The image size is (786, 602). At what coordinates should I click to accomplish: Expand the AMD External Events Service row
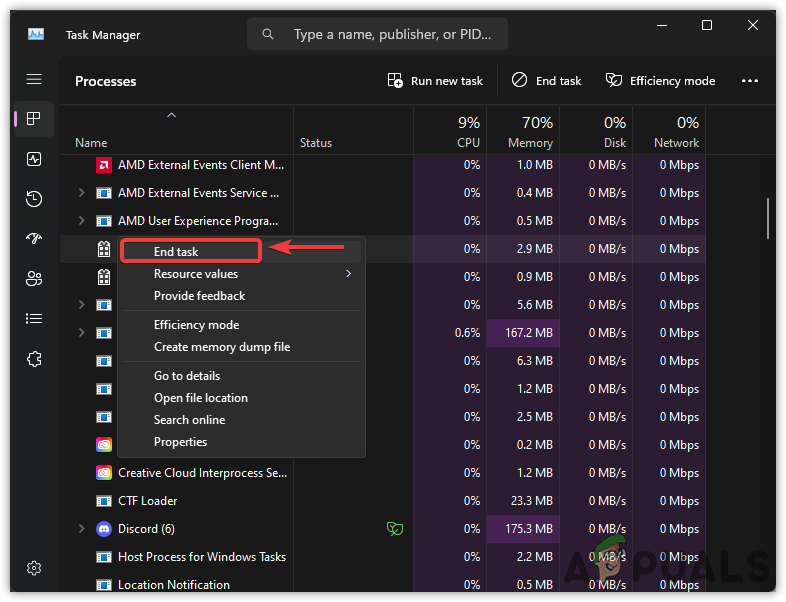[82, 193]
